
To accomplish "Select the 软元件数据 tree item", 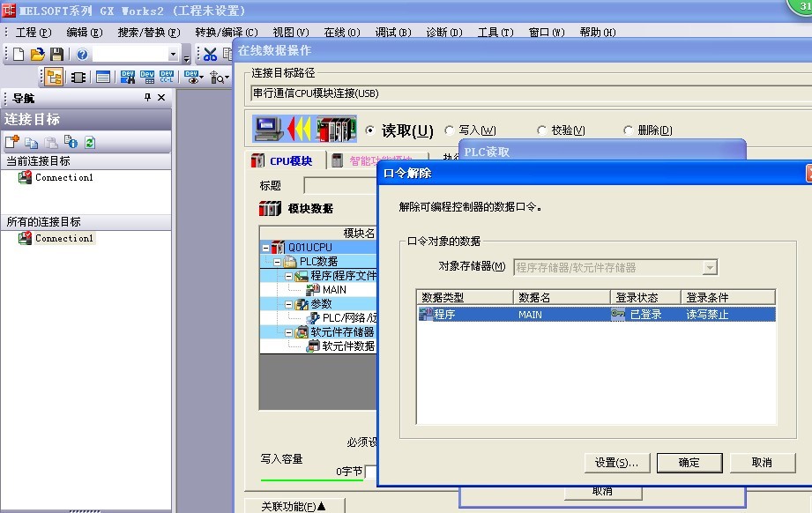I will pos(348,346).
